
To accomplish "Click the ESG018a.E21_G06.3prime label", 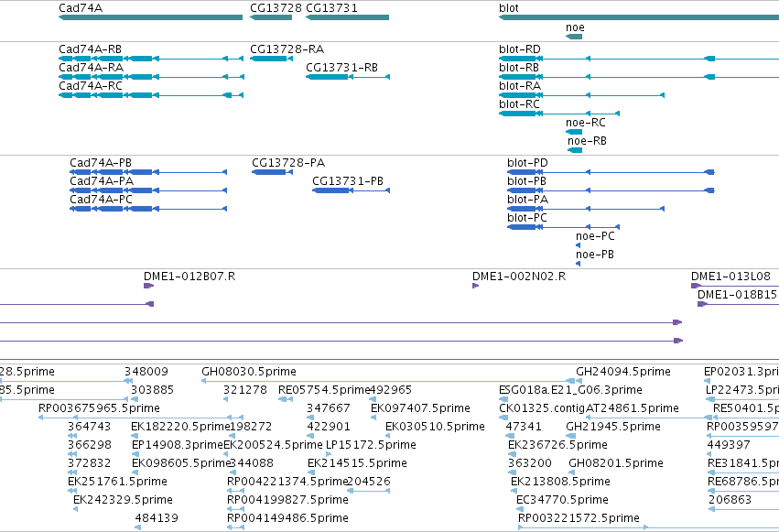I will click(570, 390).
